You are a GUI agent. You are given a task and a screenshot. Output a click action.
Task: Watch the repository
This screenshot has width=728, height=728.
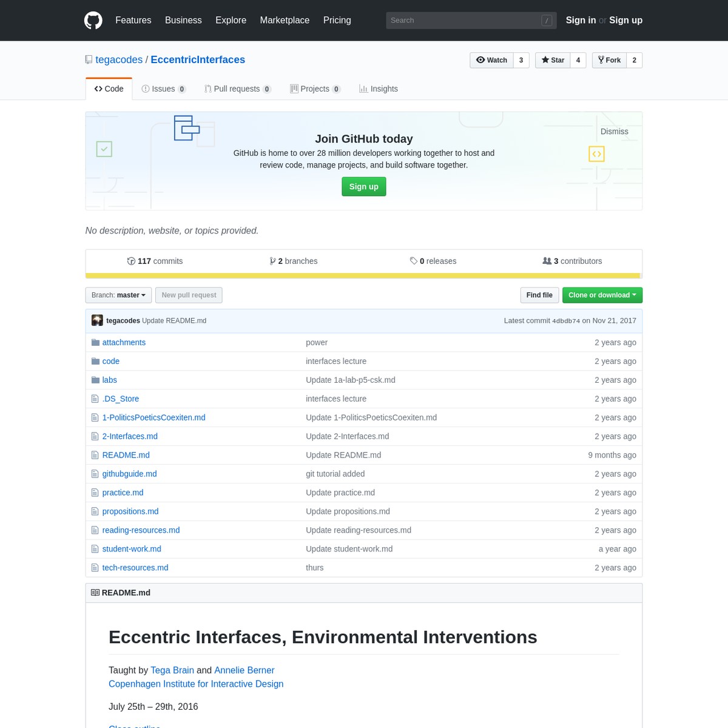491,60
